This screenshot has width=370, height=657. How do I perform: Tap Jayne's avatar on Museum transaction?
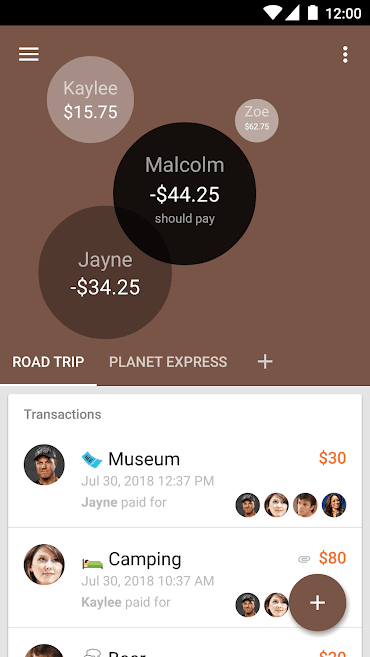pos(44,465)
